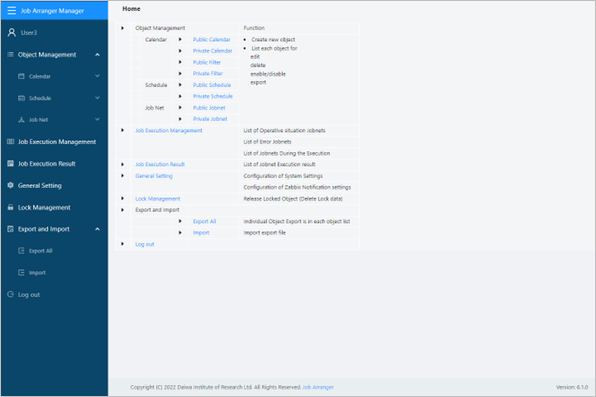Follow the General Setting table link
This screenshot has width=596, height=397.
[154, 176]
